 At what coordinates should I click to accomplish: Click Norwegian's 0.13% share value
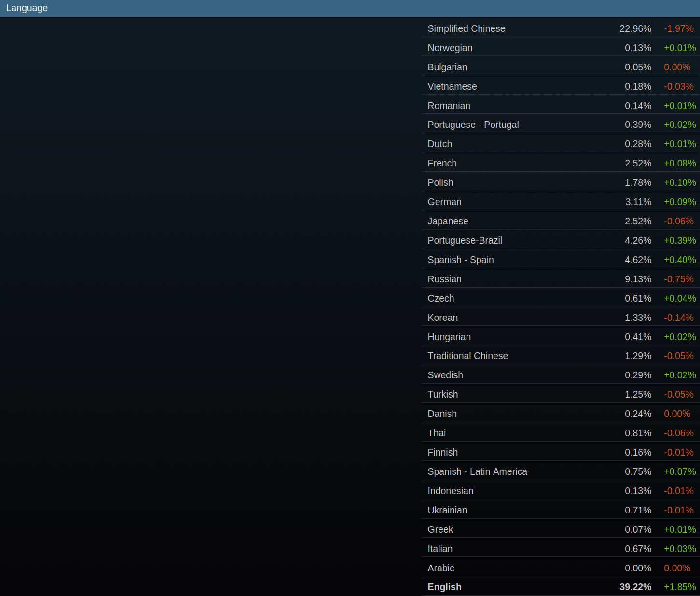638,48
